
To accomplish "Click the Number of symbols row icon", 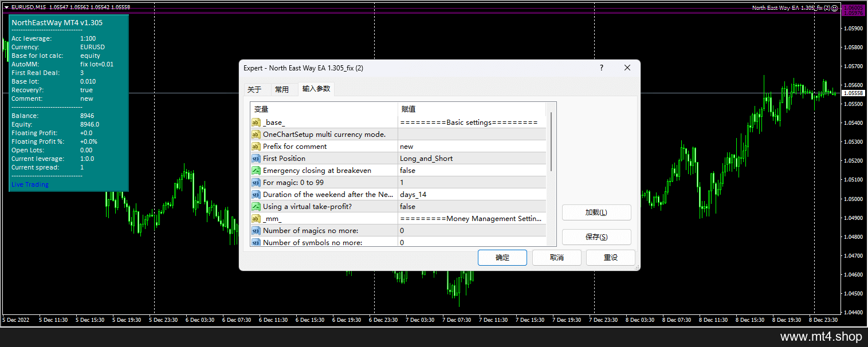I will [256, 242].
